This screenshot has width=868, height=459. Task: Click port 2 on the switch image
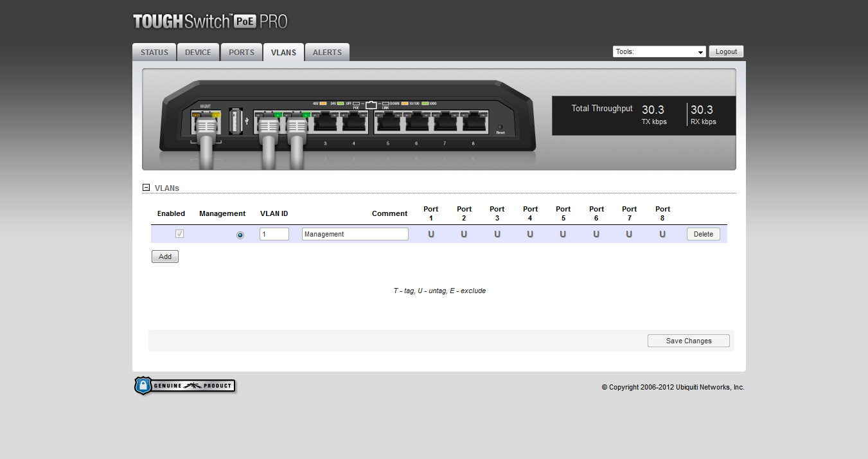297,122
